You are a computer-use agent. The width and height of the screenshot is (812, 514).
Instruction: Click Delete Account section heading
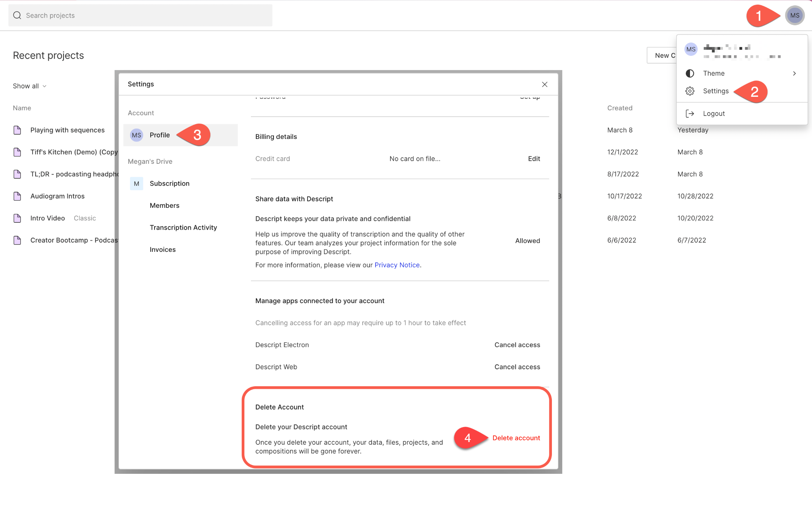(279, 407)
